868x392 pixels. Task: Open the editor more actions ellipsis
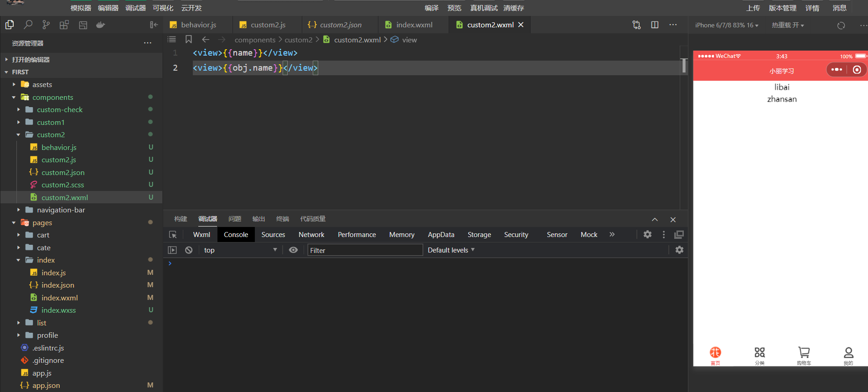pyautogui.click(x=673, y=25)
